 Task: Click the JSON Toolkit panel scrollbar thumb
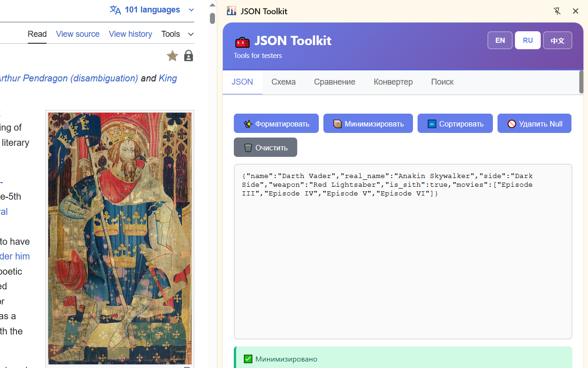point(581,82)
